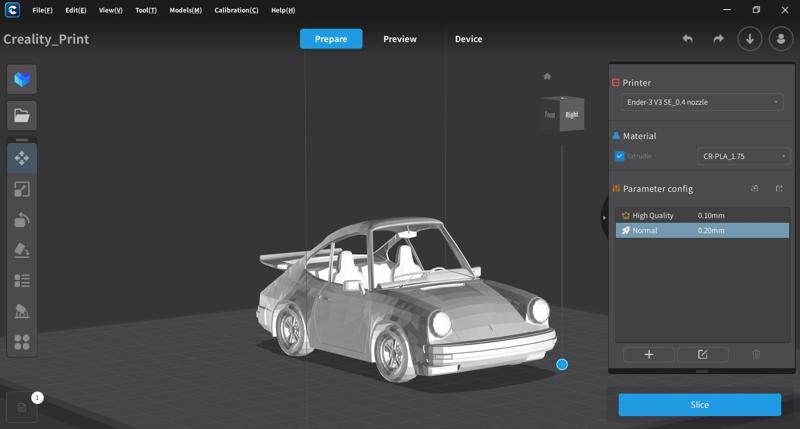Open the CR-PLA_1.75 material dropdown
The image size is (800, 429).
pyautogui.click(x=743, y=156)
